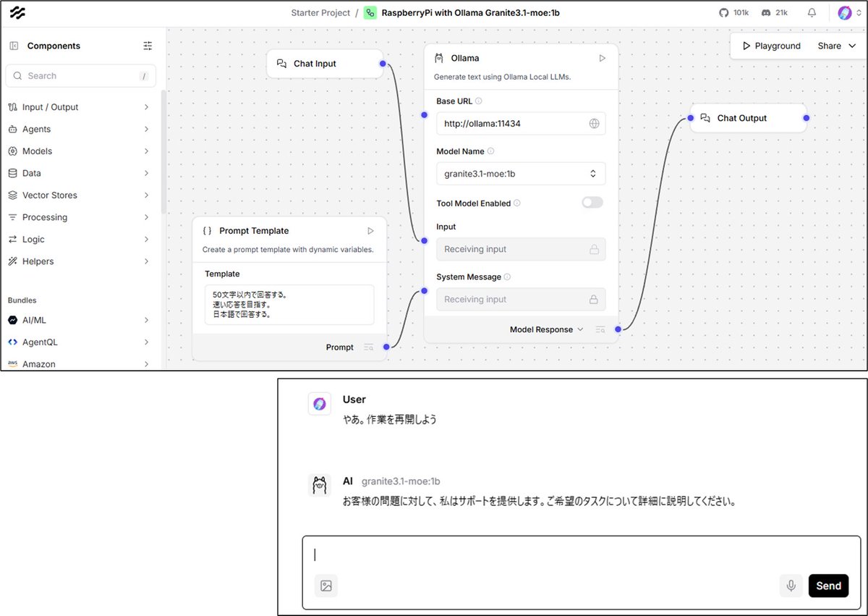Expand the Logic category
The image size is (868, 616).
(80, 240)
